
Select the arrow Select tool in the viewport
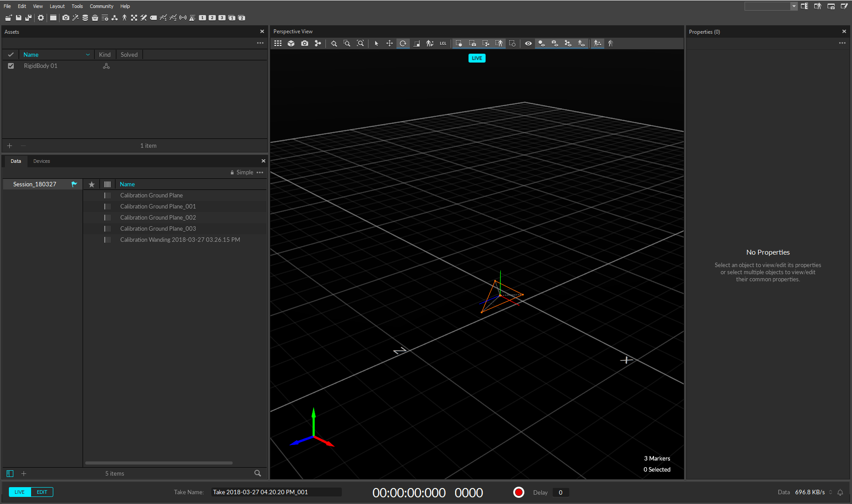click(x=376, y=43)
